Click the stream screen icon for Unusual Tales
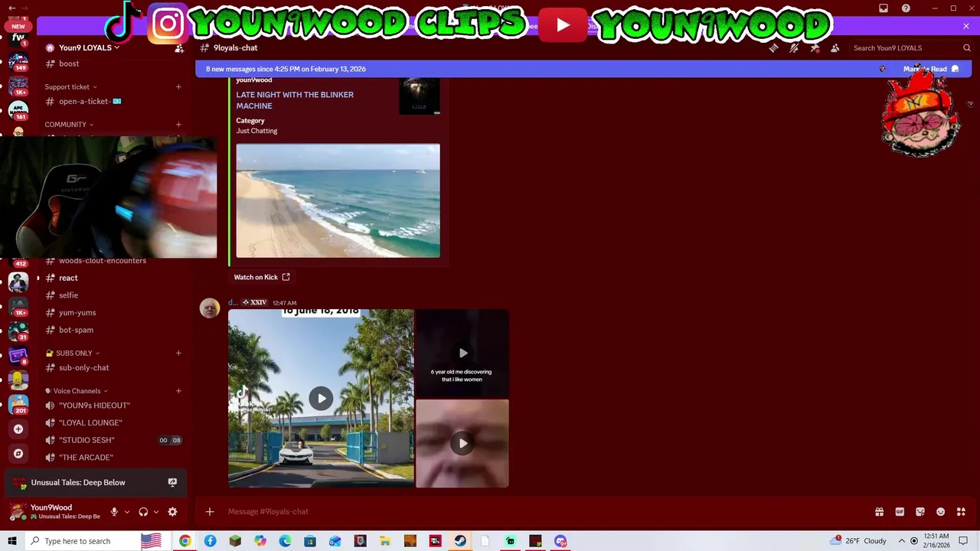This screenshot has height=551, width=980. tap(172, 483)
